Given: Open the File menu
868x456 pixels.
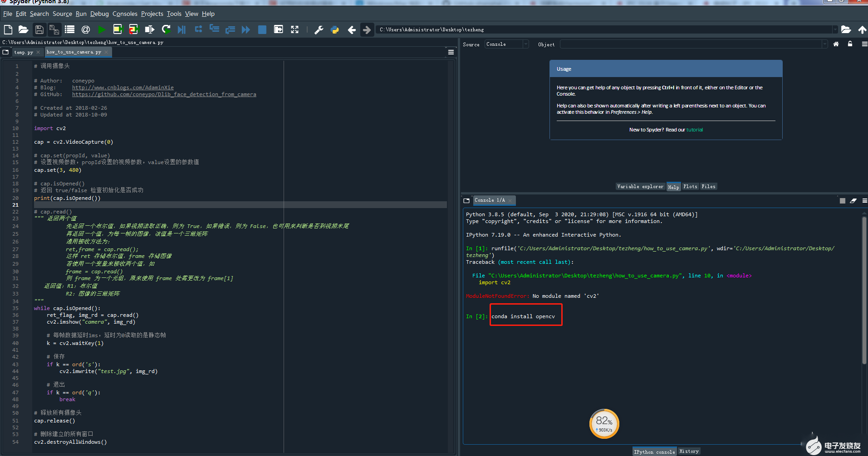Looking at the screenshot, I should click(x=8, y=14).
